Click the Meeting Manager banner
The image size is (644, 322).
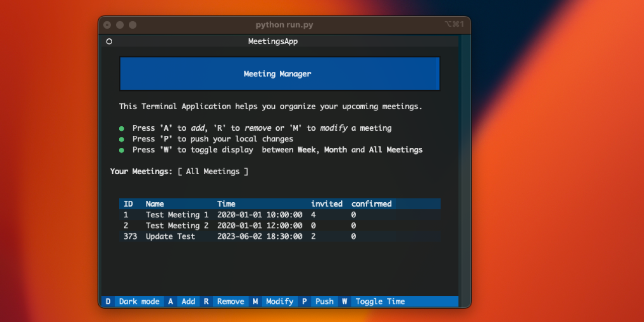tap(278, 73)
